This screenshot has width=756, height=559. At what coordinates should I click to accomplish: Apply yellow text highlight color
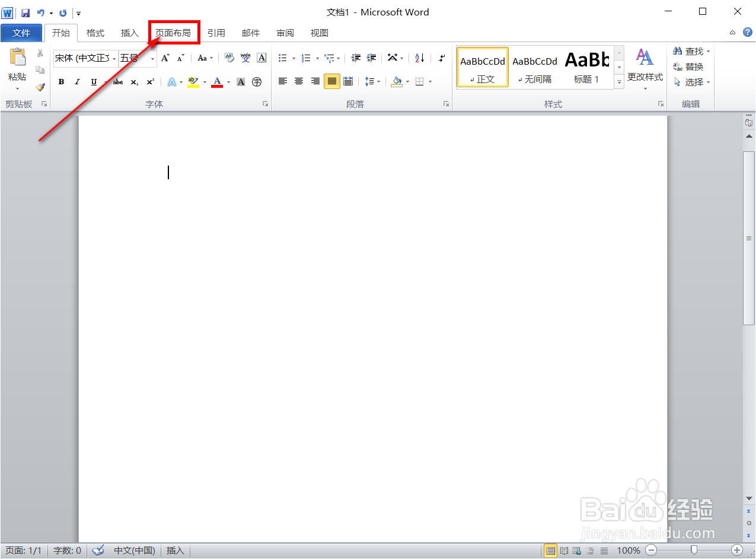(193, 82)
